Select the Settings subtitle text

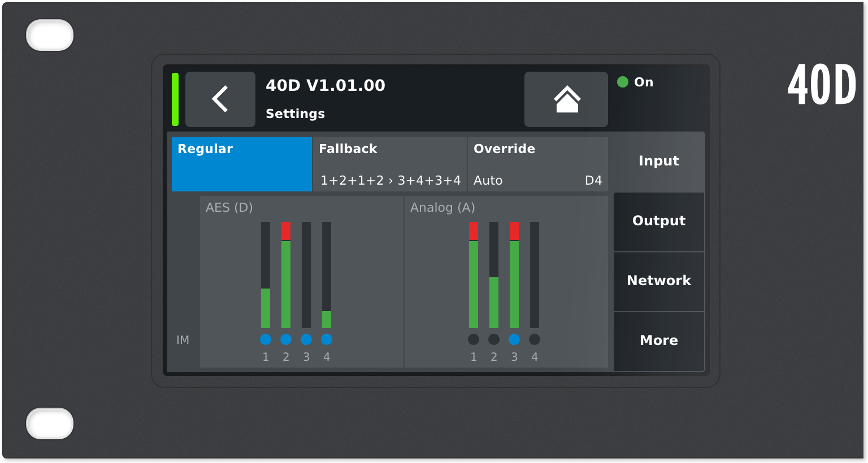coord(295,113)
